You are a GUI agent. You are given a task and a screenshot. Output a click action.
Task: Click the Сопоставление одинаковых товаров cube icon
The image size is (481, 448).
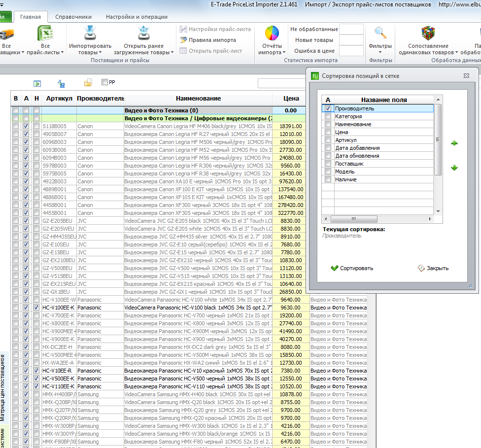[x=428, y=33]
